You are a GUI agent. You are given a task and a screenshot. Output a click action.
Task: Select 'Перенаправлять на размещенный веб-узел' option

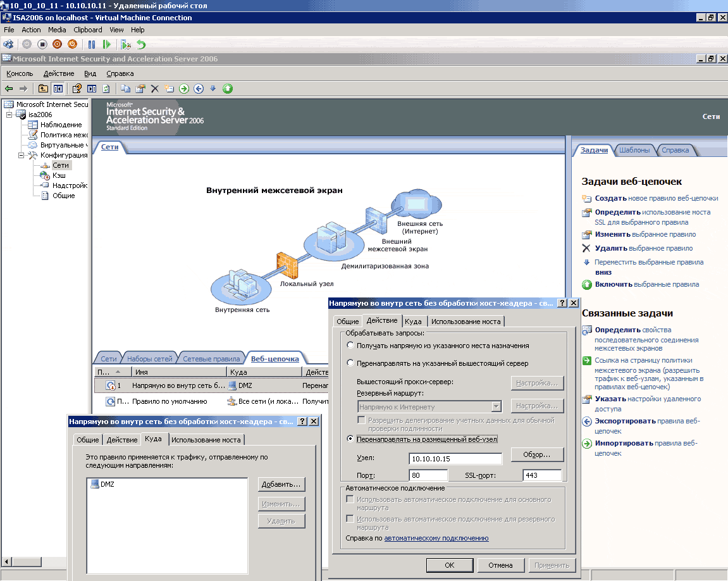click(x=350, y=439)
